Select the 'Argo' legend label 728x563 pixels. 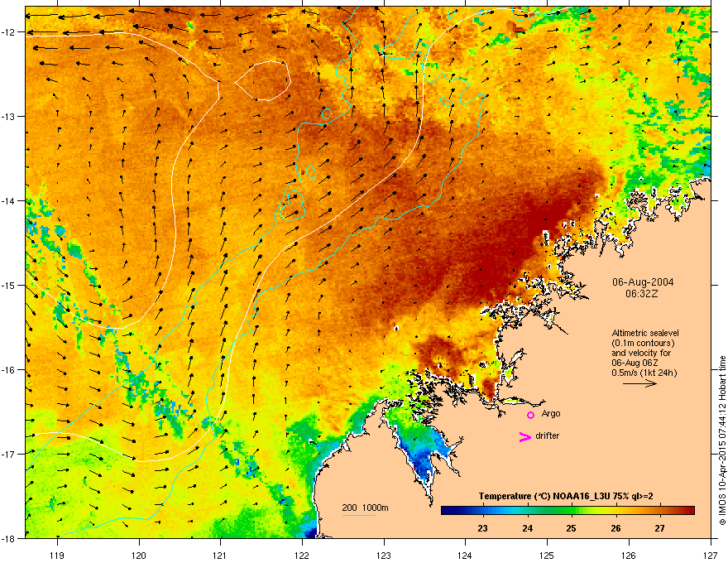point(551,413)
